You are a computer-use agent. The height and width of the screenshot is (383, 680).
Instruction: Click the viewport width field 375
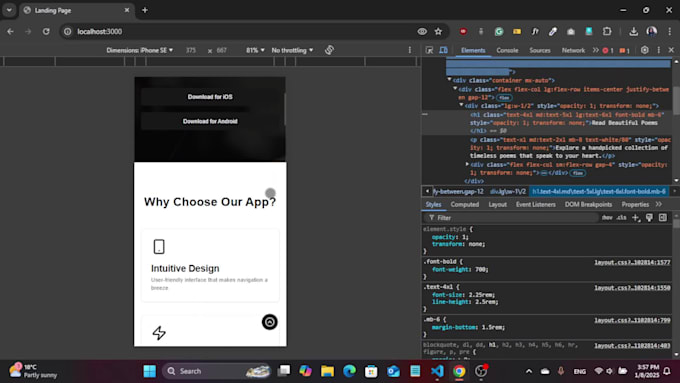point(191,50)
